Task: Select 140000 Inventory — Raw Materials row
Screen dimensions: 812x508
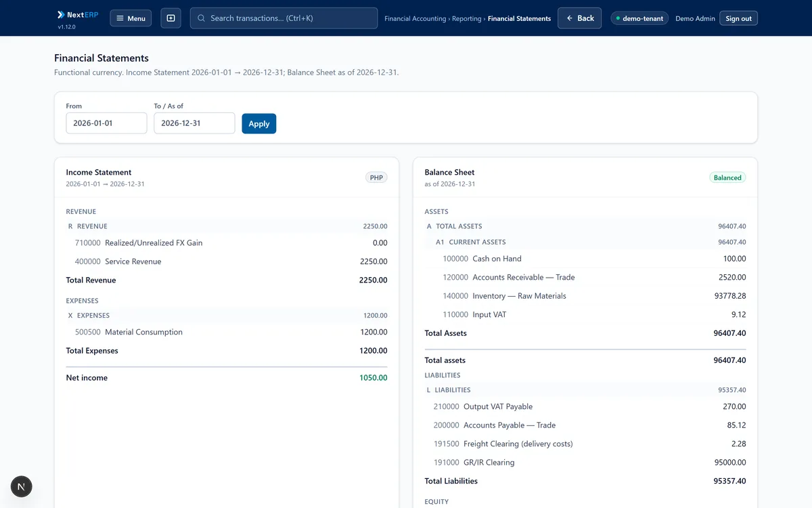Action: (x=585, y=296)
